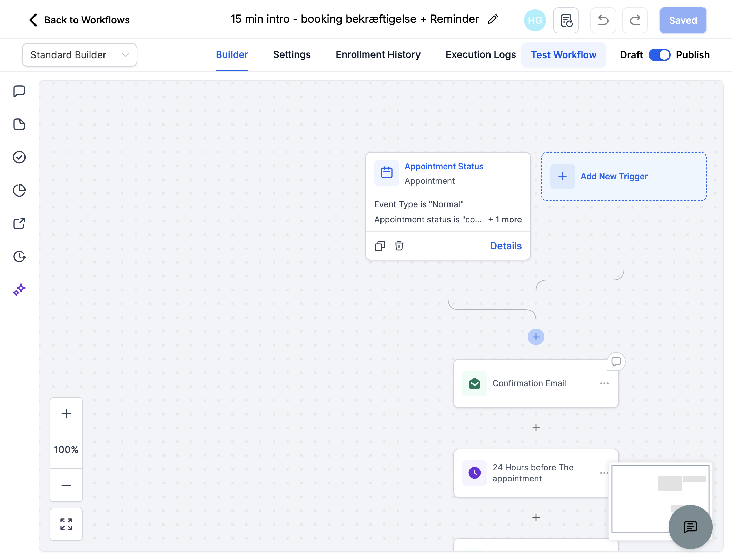This screenshot has height=560, width=732.
Task: Switch to the Settings tab
Action: 292,55
